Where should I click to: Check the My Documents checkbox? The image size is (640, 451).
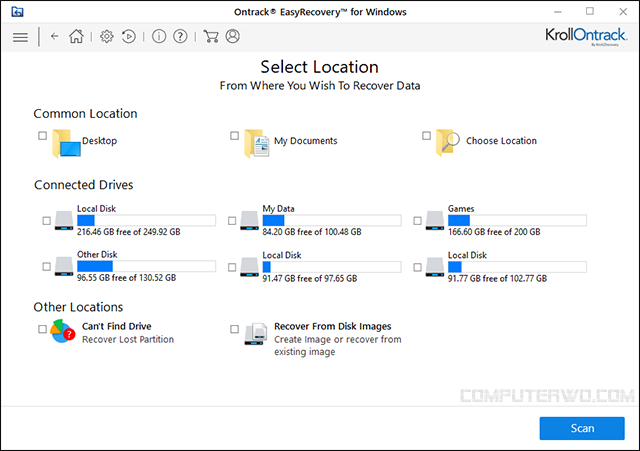coord(234,136)
